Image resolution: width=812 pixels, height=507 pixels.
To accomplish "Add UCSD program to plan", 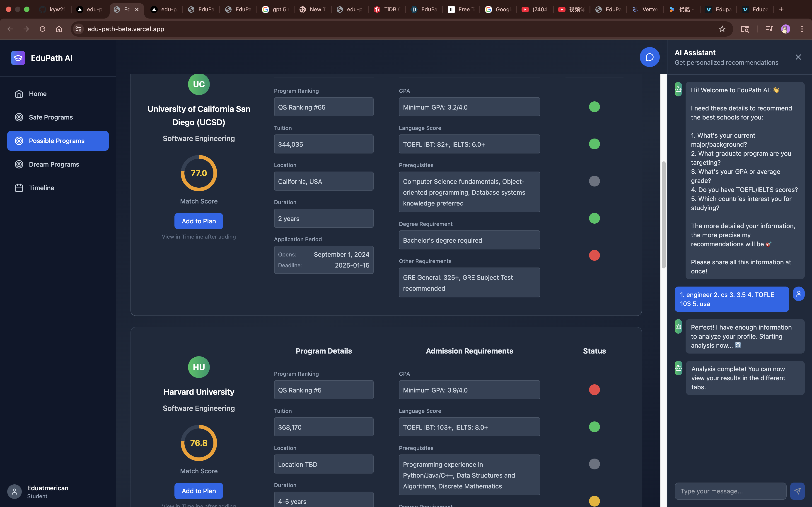I will click(x=199, y=221).
